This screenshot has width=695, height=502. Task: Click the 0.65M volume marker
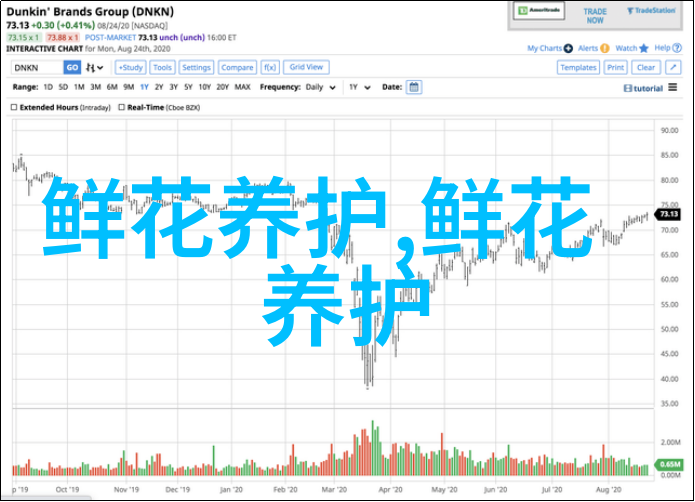tap(668, 464)
